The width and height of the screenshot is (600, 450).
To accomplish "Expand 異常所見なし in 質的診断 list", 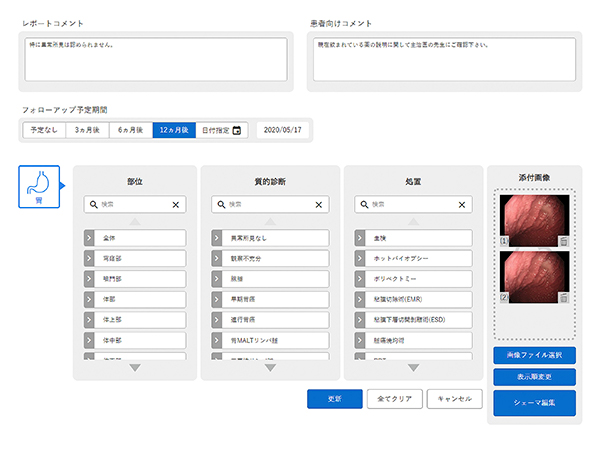I will (x=218, y=238).
